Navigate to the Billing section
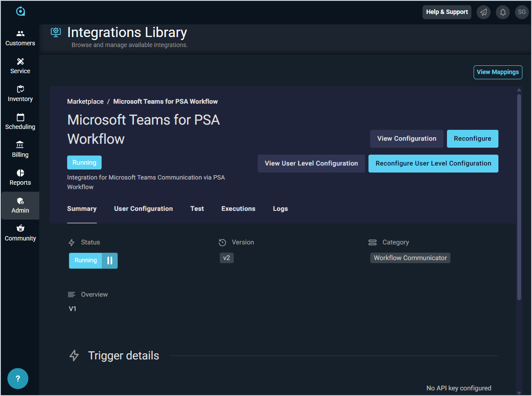 (x=20, y=150)
